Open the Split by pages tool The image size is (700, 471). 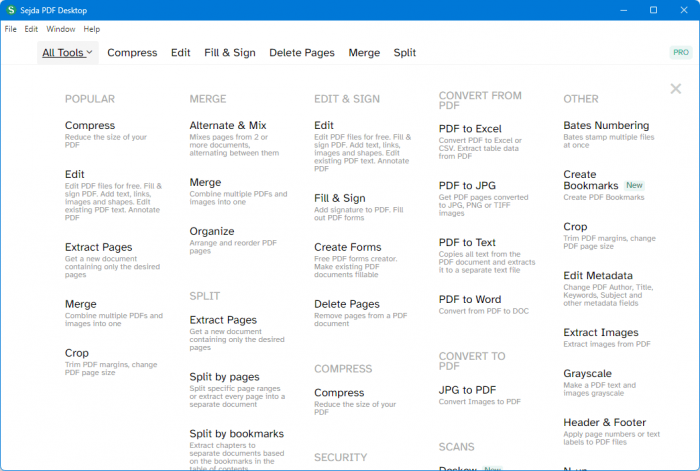tap(225, 377)
